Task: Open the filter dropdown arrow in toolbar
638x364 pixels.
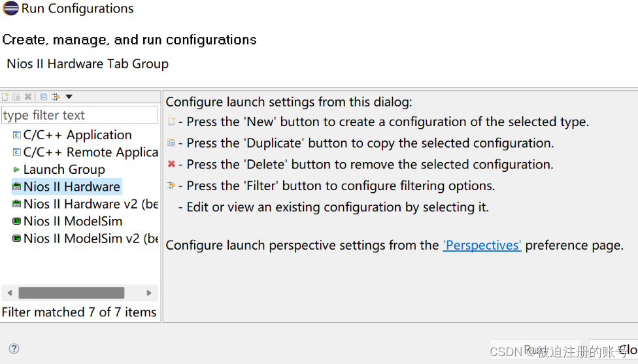Action: [69, 97]
